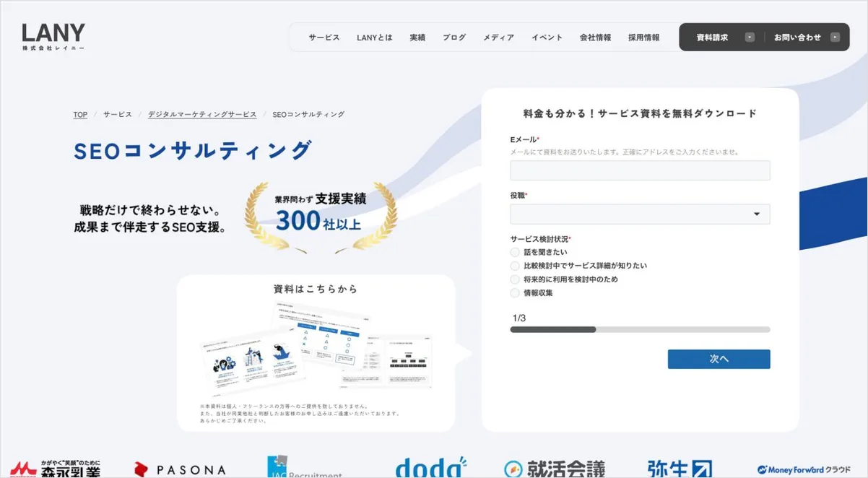Open the メディア navigation item
The width and height of the screenshot is (868, 478).
[498, 38]
